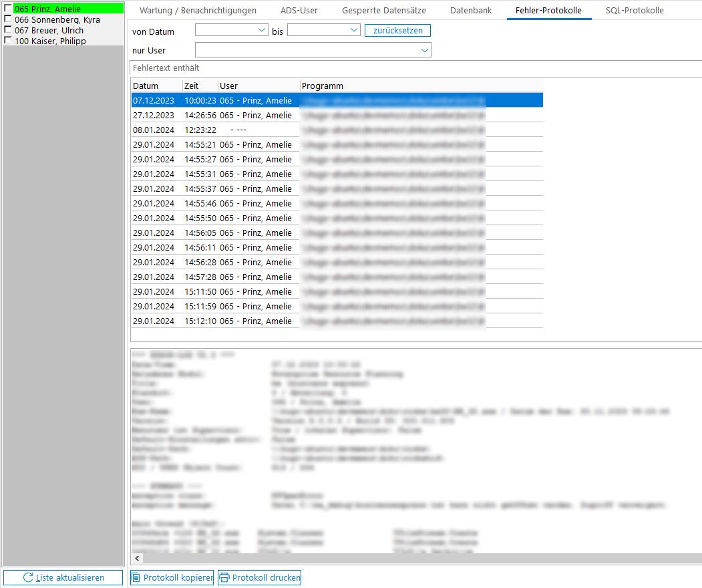This screenshot has width=702, height=588.
Task: Sort the list by the Zeit column header
Action: click(x=199, y=86)
